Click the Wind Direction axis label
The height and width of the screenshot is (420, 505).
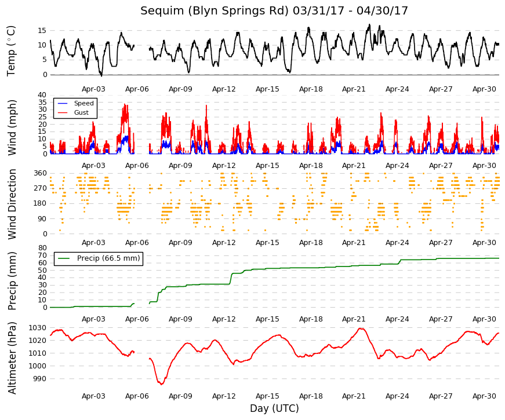[x=12, y=204]
